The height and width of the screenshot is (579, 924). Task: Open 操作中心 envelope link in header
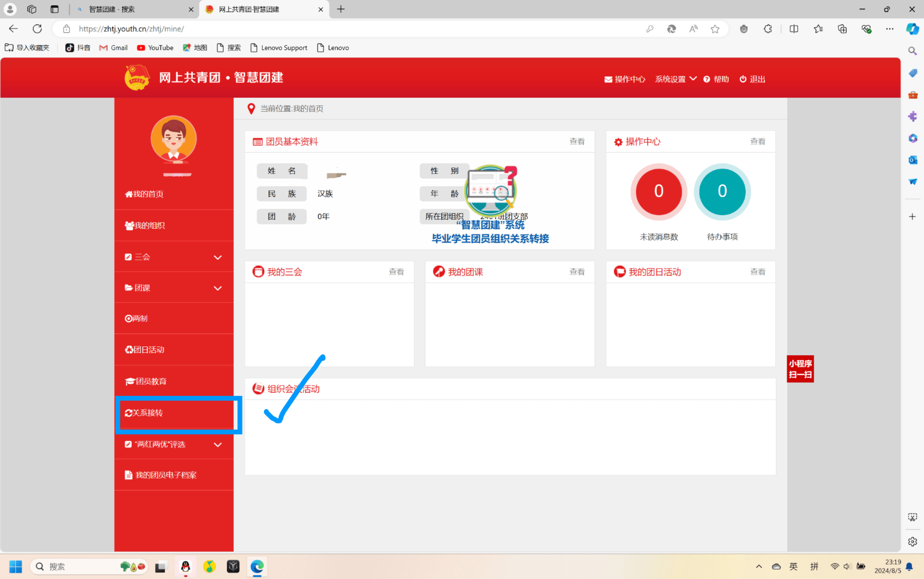(624, 79)
